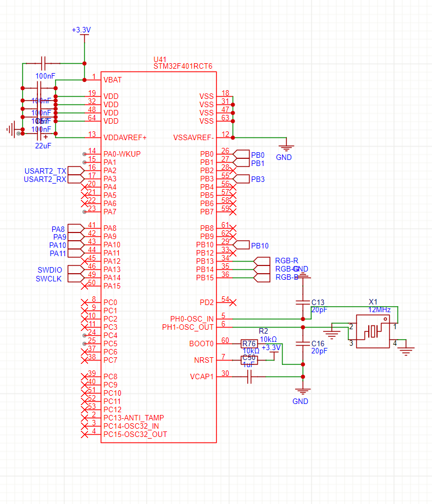Select the USART2_RX net label
The height and width of the screenshot is (504, 432).
[x=45, y=179]
